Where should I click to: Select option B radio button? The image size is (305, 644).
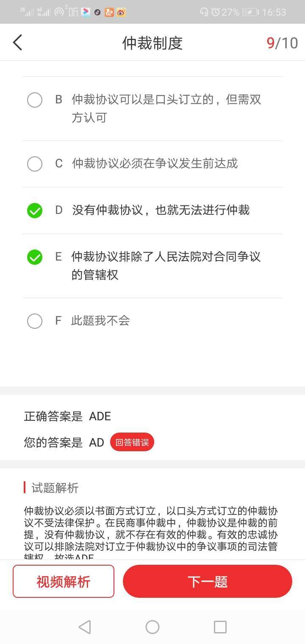(x=35, y=100)
